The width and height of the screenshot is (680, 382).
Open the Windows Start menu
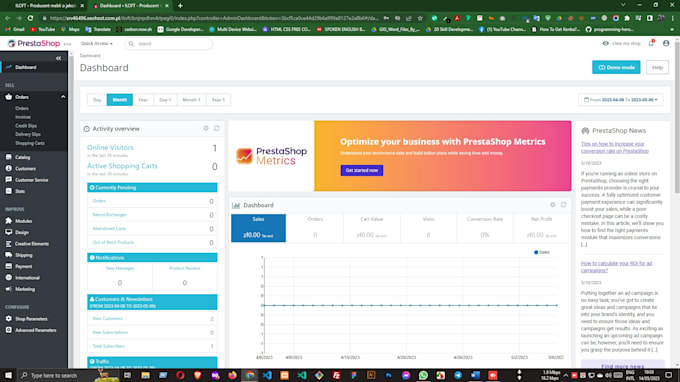pos(8,375)
